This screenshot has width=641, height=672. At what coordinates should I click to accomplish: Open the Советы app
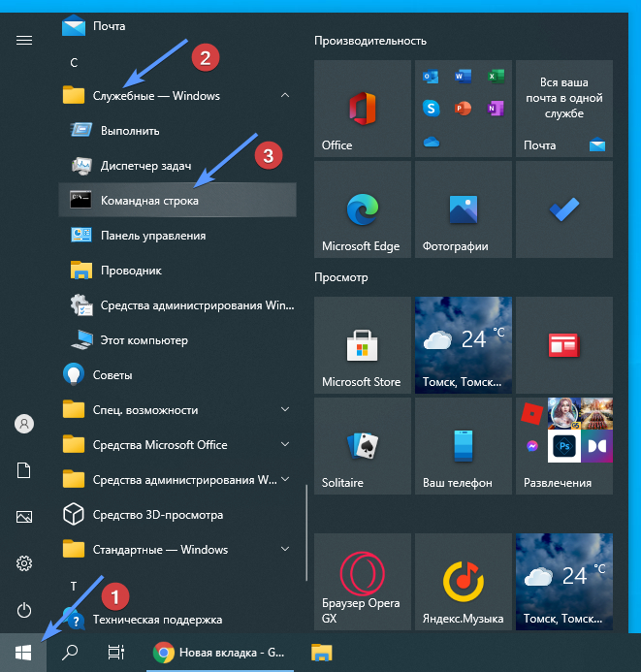coord(177,375)
